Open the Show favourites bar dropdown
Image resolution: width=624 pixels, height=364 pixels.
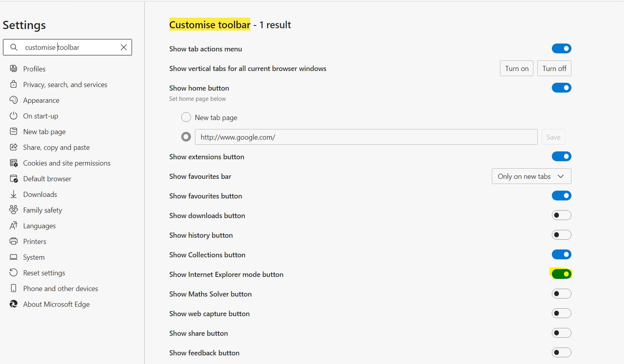pyautogui.click(x=531, y=176)
